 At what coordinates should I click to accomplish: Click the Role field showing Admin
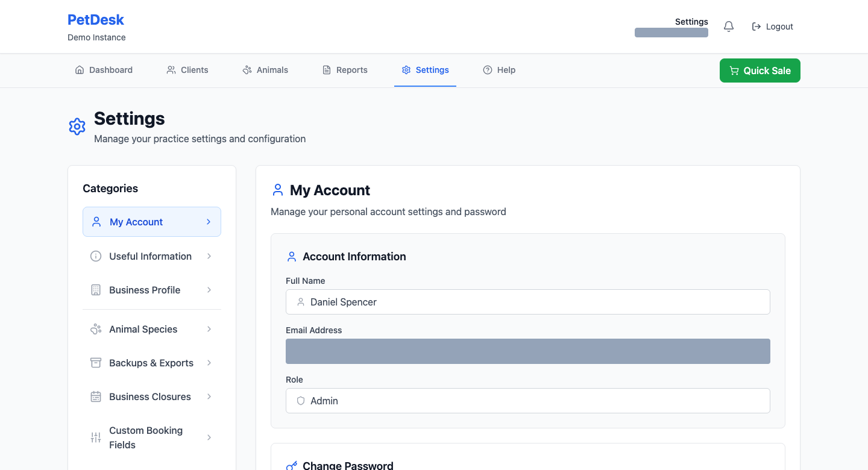tap(528, 401)
